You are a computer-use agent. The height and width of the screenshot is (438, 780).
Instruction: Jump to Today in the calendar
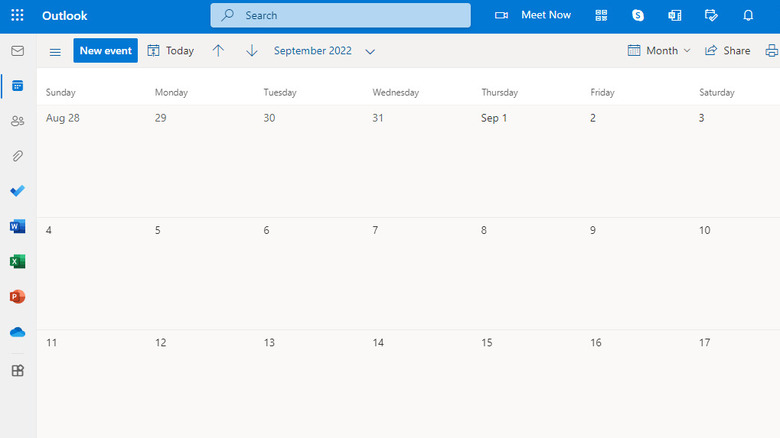tap(171, 51)
